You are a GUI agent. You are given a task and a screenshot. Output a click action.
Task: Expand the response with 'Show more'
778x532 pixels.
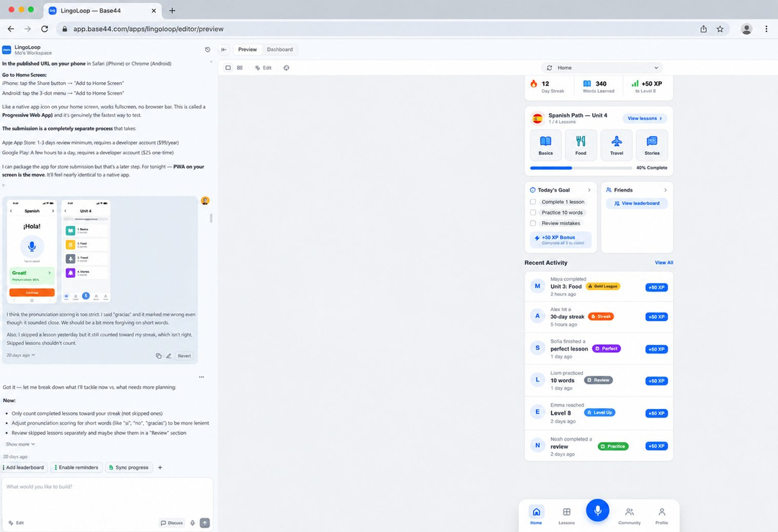coord(20,444)
